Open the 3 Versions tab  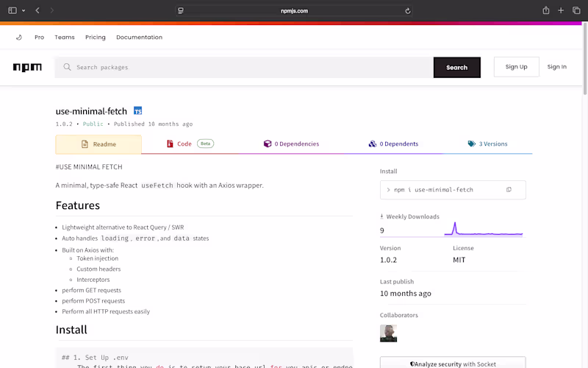(x=487, y=144)
